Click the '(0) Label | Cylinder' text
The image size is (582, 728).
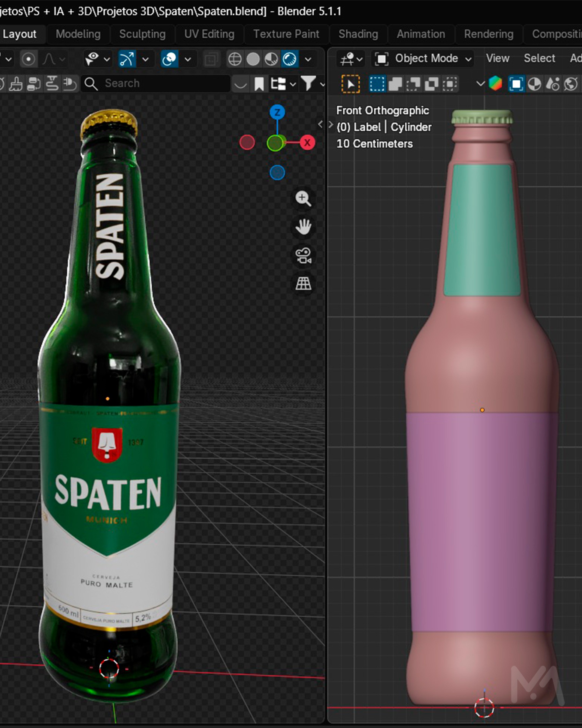(384, 127)
